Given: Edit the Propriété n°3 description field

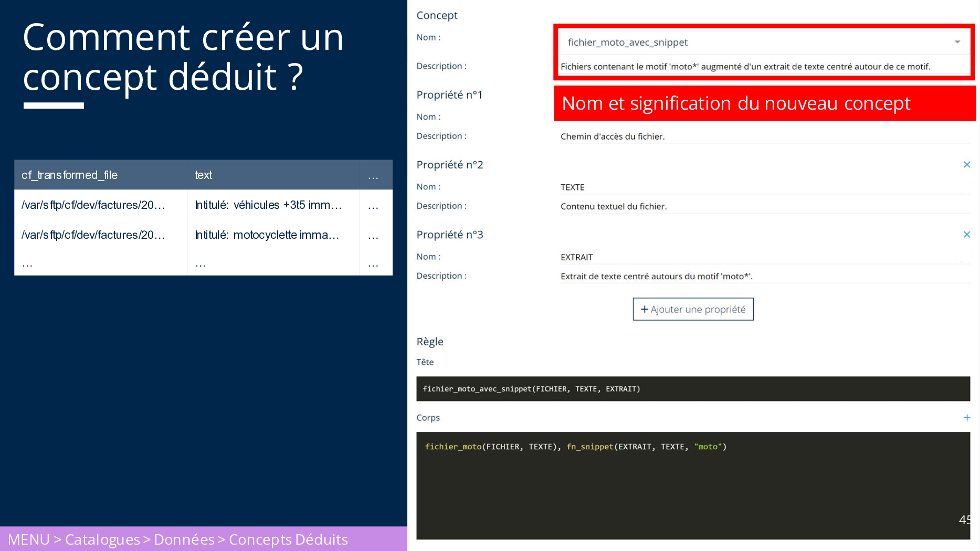Looking at the screenshot, I should pyautogui.click(x=764, y=276).
